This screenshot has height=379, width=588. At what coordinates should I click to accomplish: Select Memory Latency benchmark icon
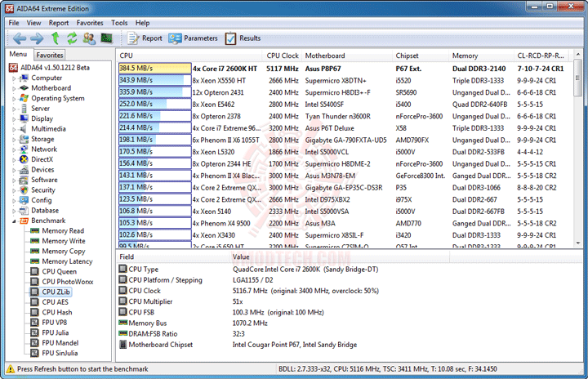pyautogui.click(x=35, y=261)
